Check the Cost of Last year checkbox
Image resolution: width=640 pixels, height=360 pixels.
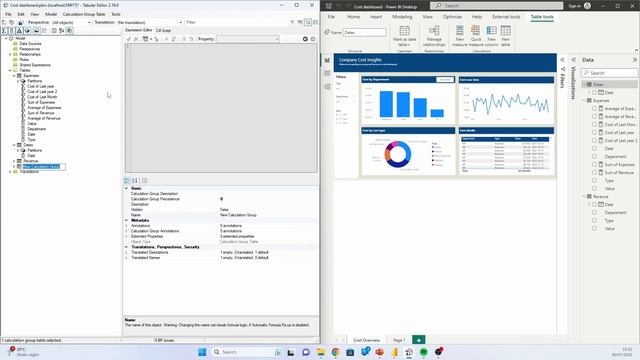pos(594,133)
